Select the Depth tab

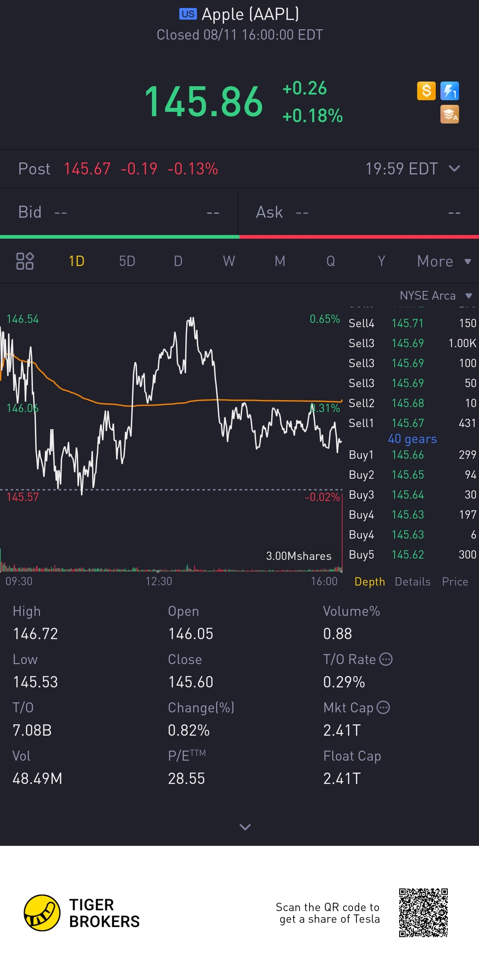[370, 581]
